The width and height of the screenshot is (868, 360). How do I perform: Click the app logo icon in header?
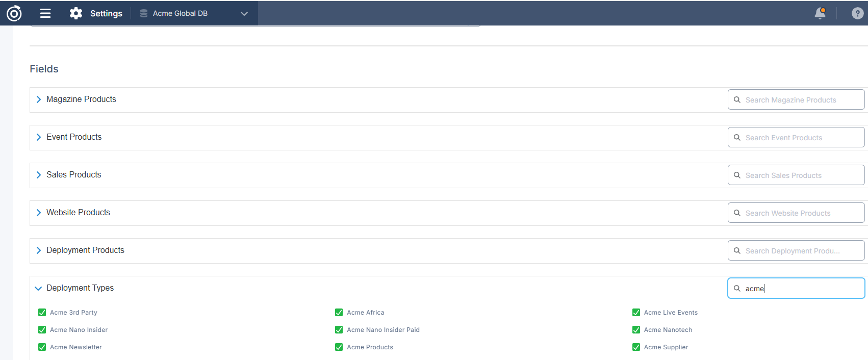coord(14,13)
